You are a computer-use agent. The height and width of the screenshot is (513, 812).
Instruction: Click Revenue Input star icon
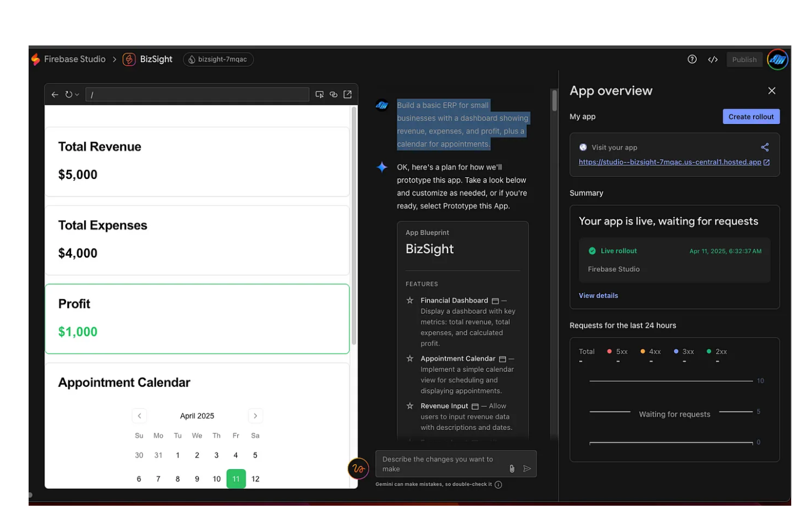click(x=410, y=406)
